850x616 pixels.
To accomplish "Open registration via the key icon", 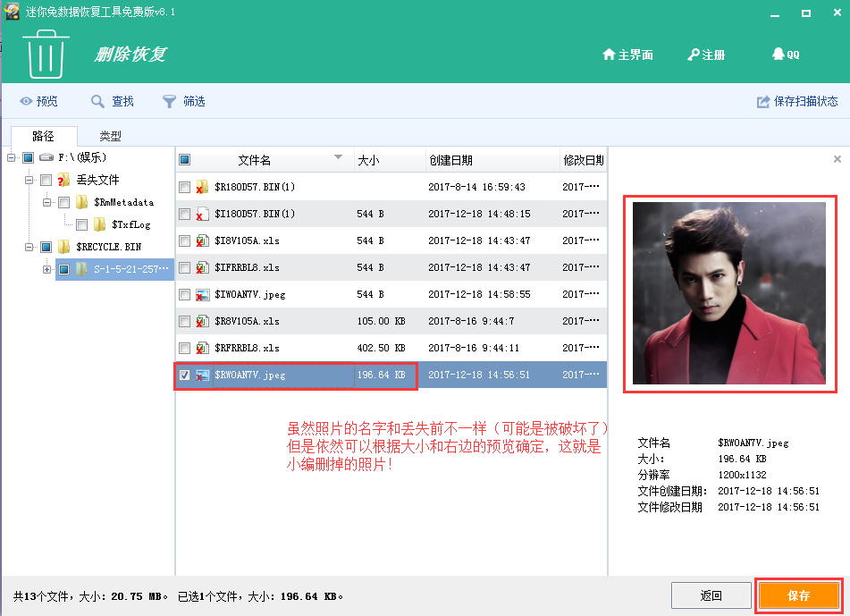I will (694, 55).
